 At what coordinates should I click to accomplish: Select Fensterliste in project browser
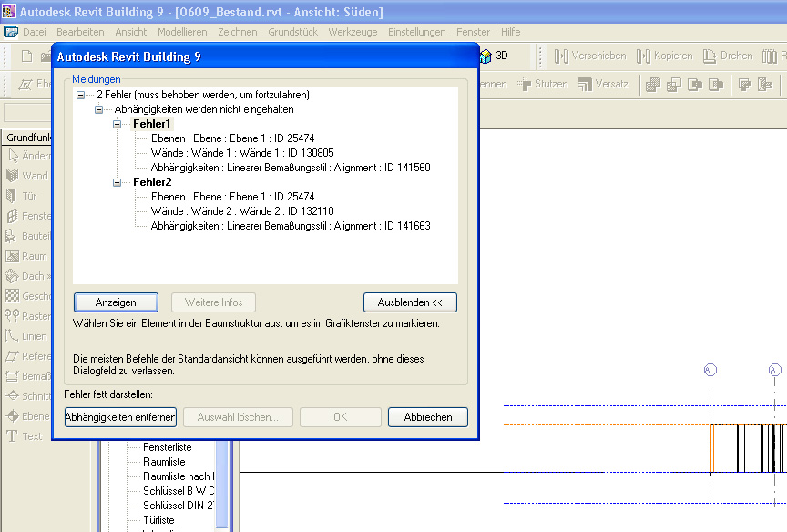click(167, 447)
